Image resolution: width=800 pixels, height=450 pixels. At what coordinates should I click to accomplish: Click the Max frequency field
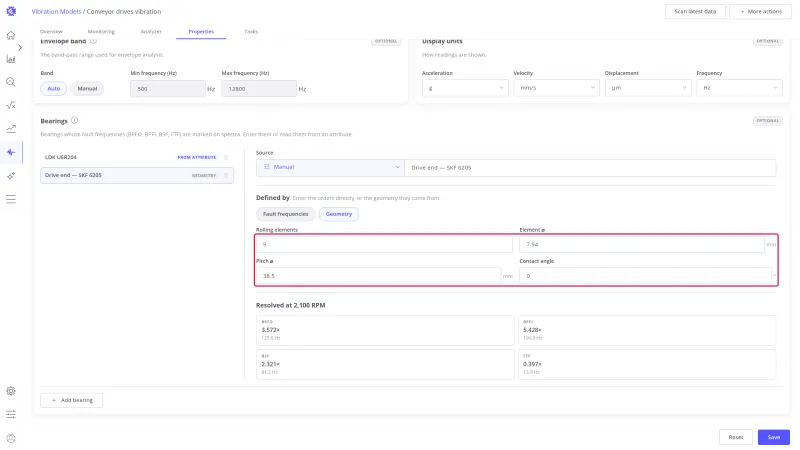pos(259,89)
